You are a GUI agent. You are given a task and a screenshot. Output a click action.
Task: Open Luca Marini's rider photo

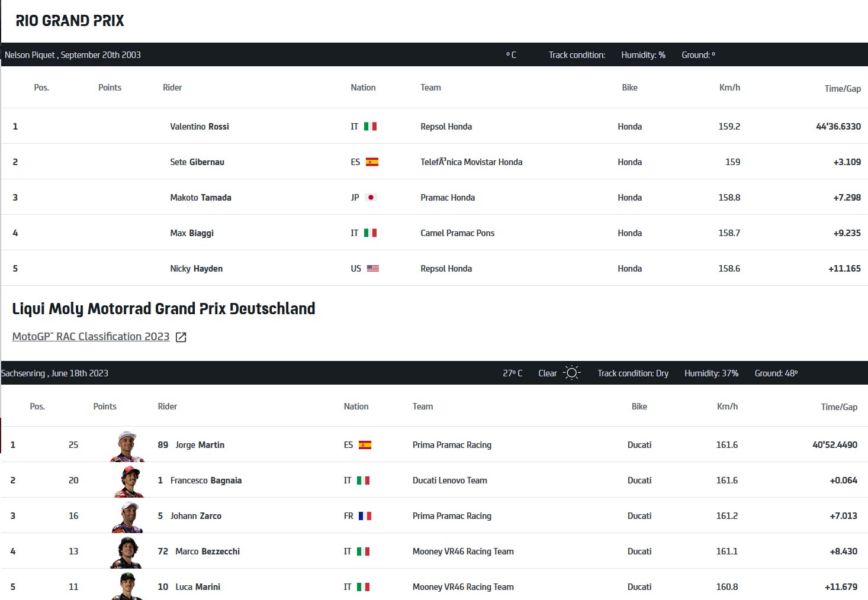point(127,586)
